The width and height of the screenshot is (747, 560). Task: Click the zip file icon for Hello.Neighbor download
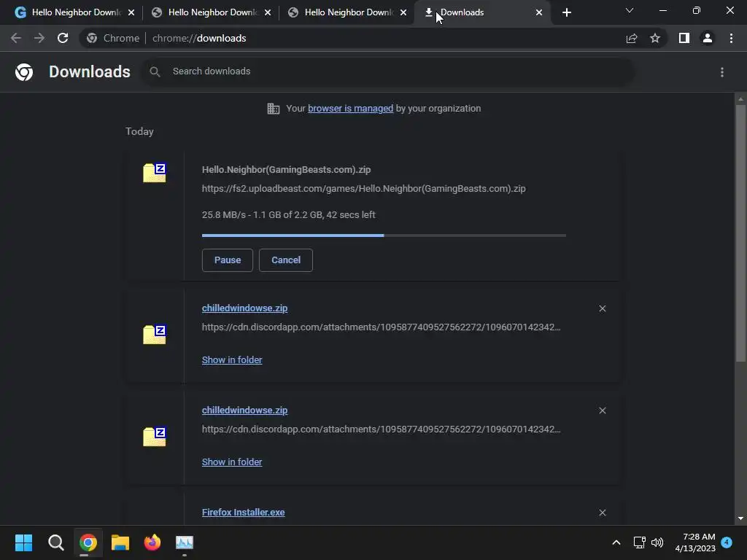(x=155, y=172)
